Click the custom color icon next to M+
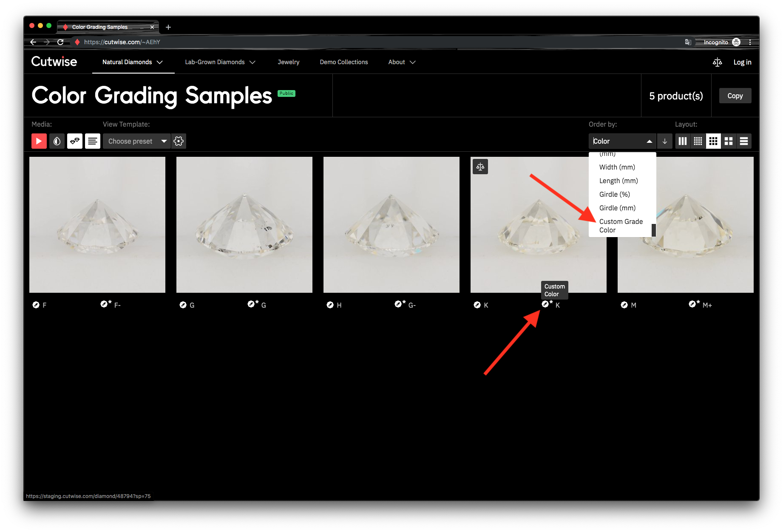783x532 pixels. tap(694, 304)
